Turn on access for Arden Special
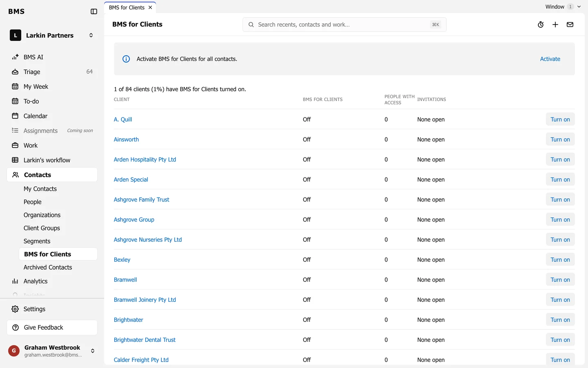The width and height of the screenshot is (588, 368). [560, 180]
